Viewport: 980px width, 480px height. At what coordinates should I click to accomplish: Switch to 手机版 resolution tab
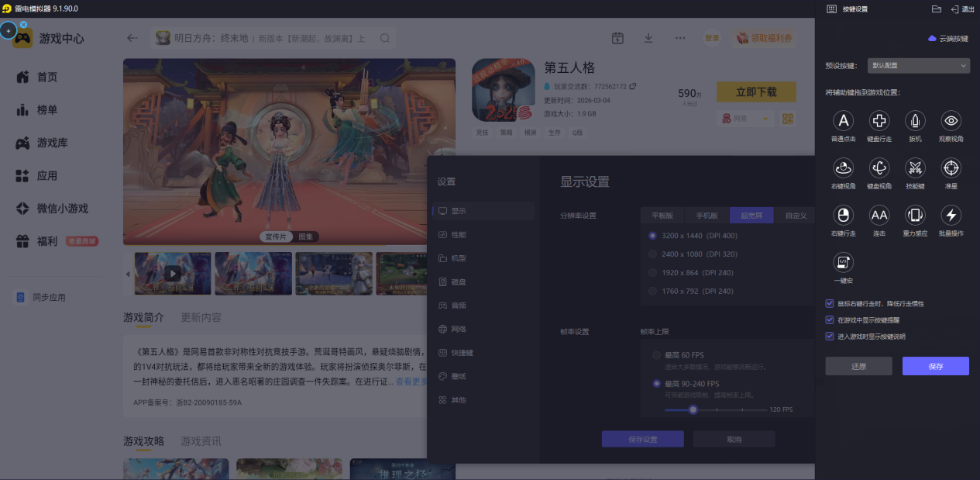click(x=707, y=216)
